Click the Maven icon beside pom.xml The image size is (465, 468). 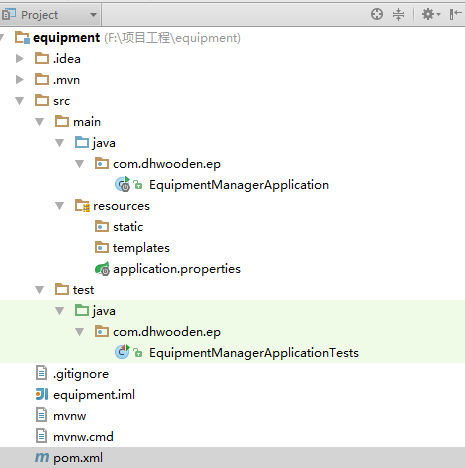coord(42,457)
